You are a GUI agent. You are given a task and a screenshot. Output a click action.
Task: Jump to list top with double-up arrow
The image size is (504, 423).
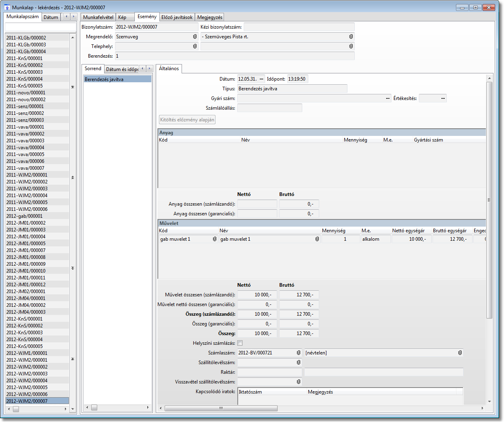pyautogui.click(x=73, y=87)
